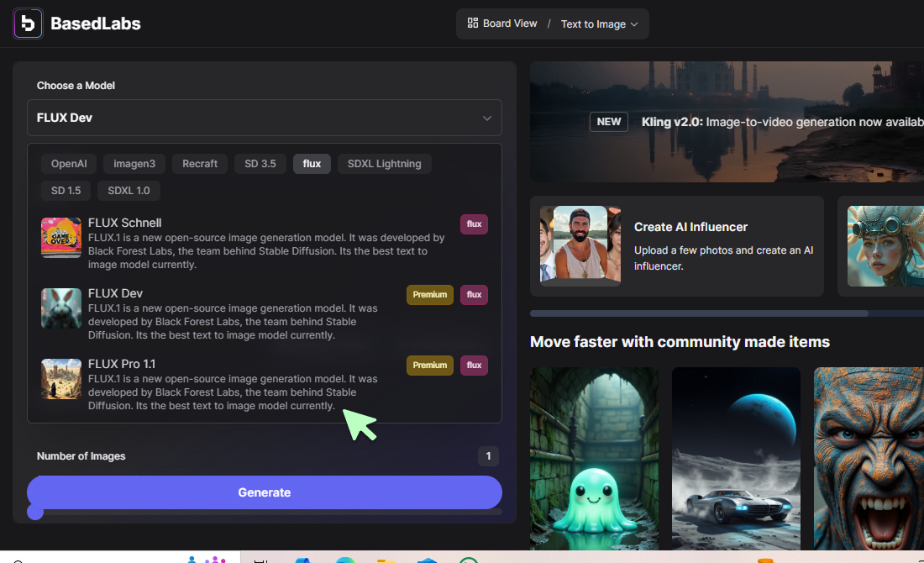Click the chevron in the model selector
Screen dimensions: 924x563
tap(486, 118)
